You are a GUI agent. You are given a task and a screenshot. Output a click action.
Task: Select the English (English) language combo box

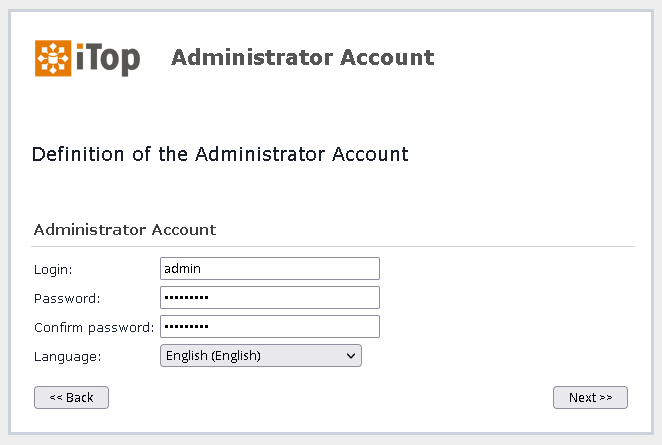pos(261,355)
